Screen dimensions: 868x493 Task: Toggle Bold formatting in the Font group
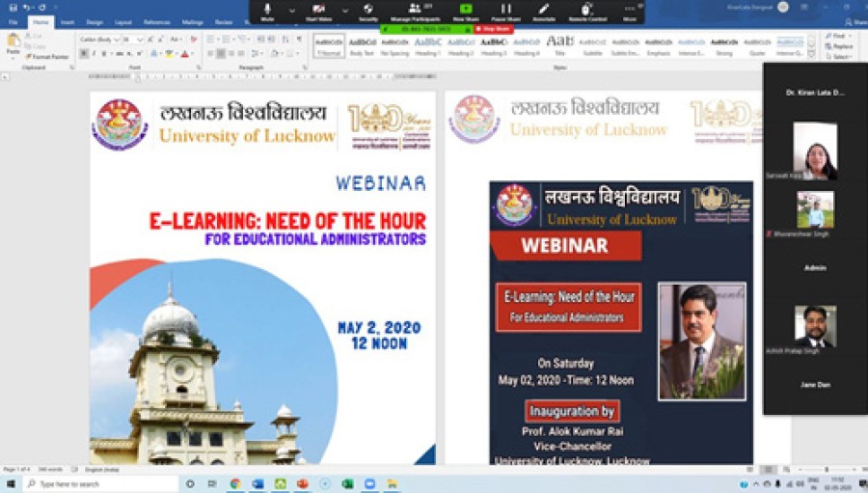(84, 53)
